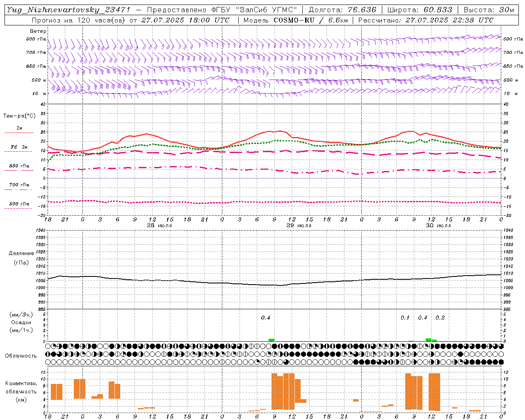Click the dashed Td 2м legend line sample
This screenshot has width=525, height=420.
tap(18, 152)
